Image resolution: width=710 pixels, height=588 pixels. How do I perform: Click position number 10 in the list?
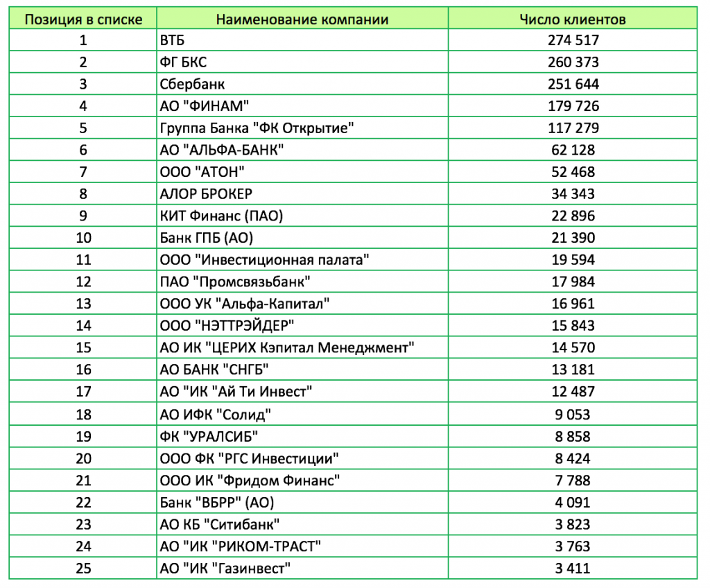point(84,238)
